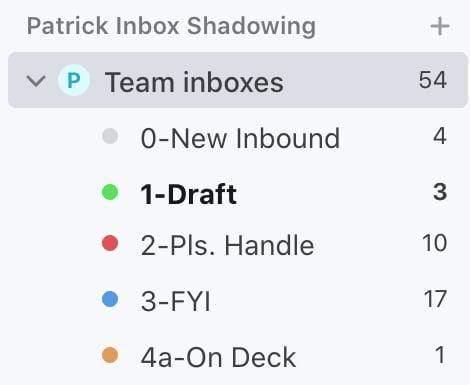470x385 pixels.
Task: Click the gray dot beside 0-New Inbound
Action: [110, 136]
